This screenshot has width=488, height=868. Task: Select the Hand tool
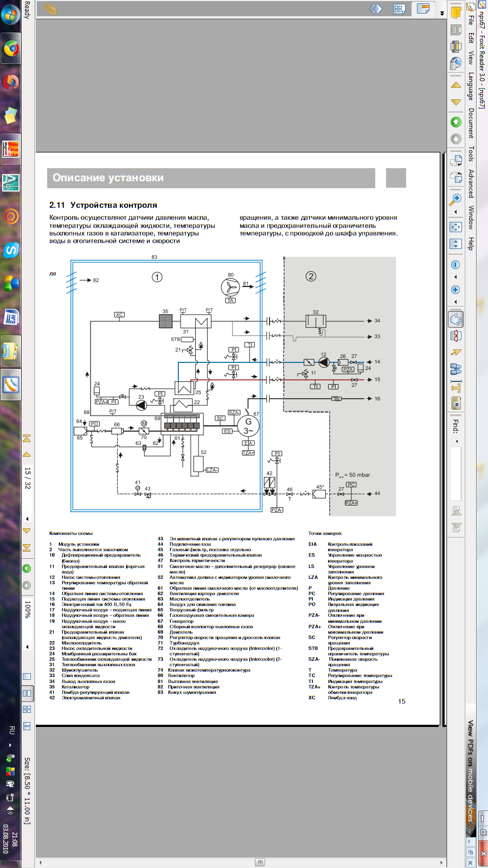[x=456, y=318]
